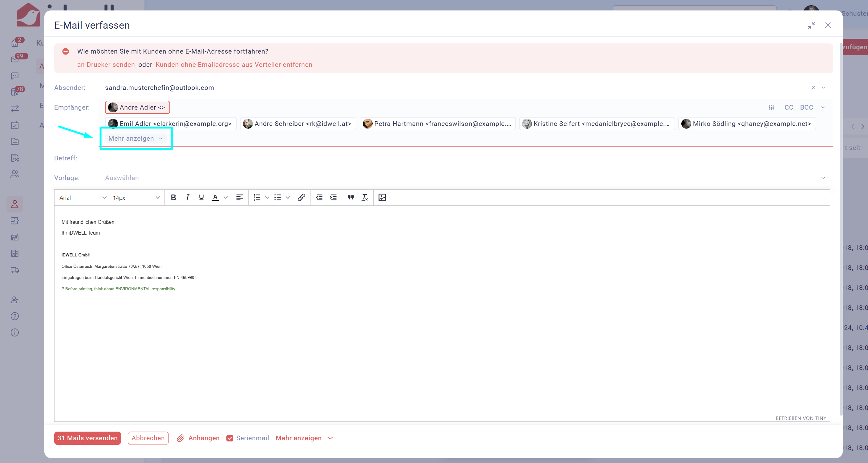Cancel with the Abbrechen button
868x463 pixels.
point(148,438)
